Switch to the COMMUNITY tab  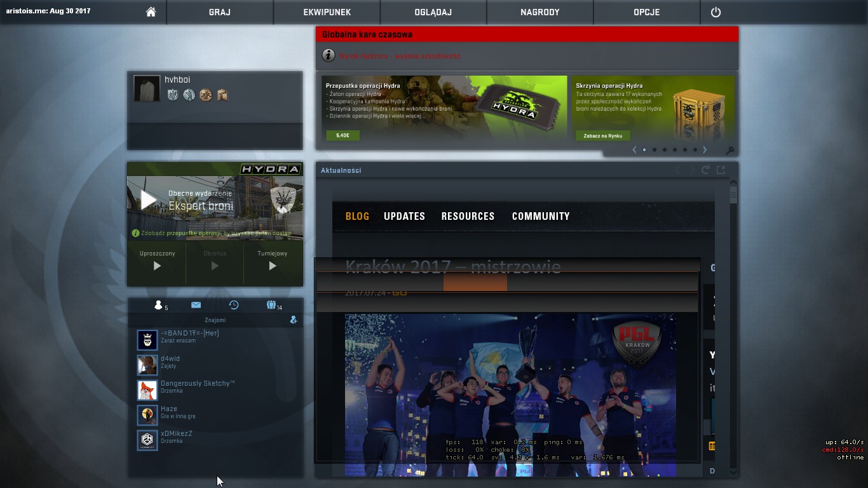pos(541,216)
